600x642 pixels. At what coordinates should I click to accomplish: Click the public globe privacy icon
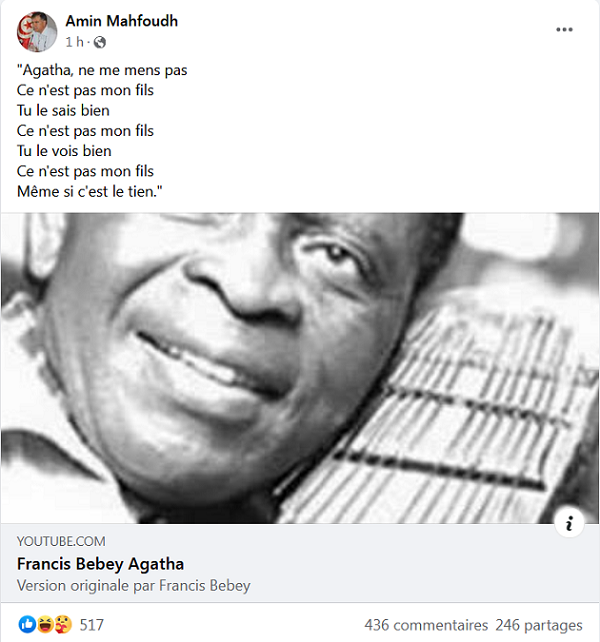click(x=100, y=42)
